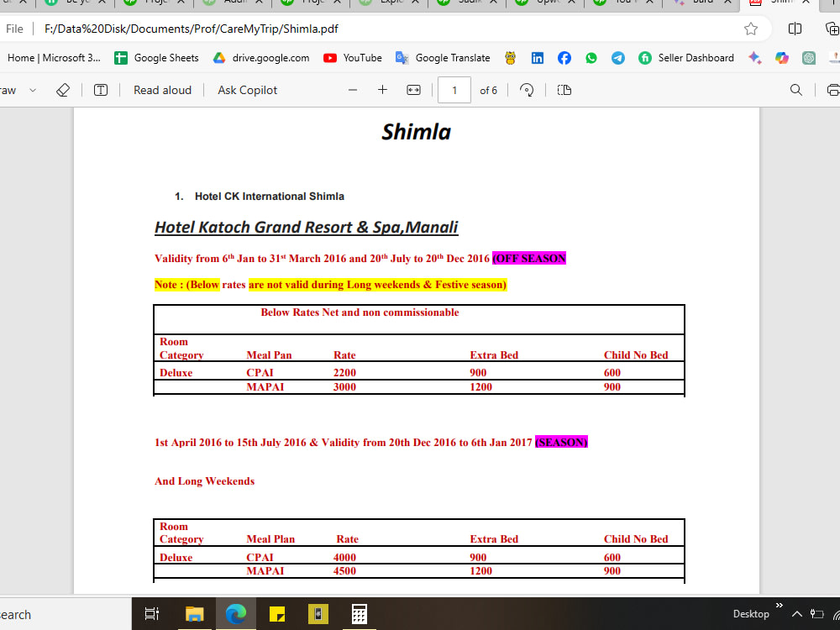Open Sticky Notes from taskbar
The image size is (840, 630).
(x=277, y=614)
